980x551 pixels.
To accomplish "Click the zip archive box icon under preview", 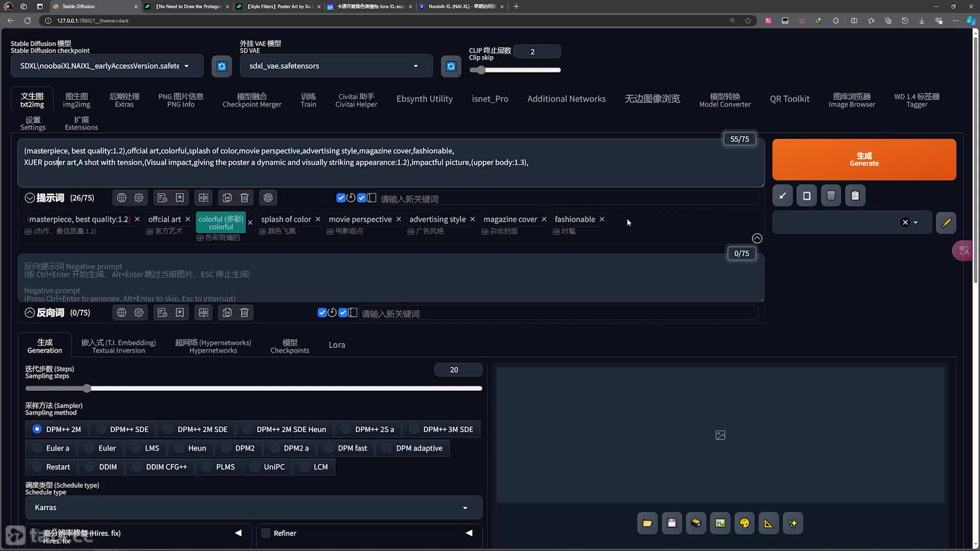I will [696, 523].
